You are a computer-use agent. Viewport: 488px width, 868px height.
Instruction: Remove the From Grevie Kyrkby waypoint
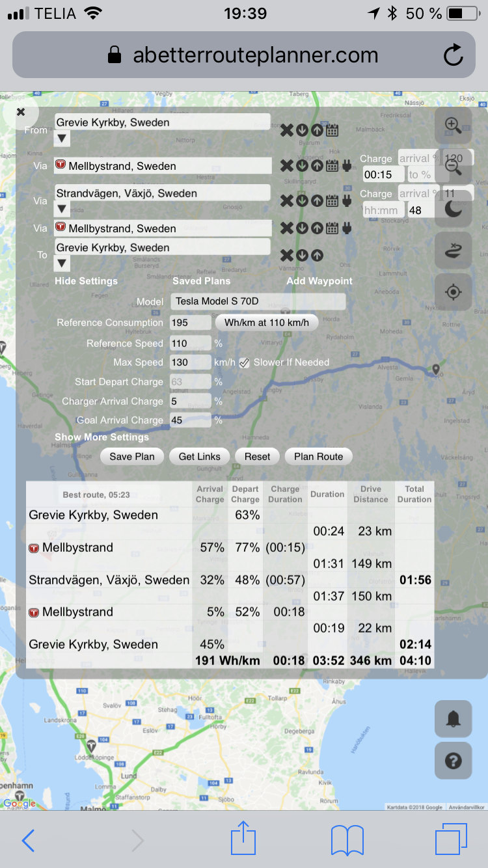pos(287,130)
